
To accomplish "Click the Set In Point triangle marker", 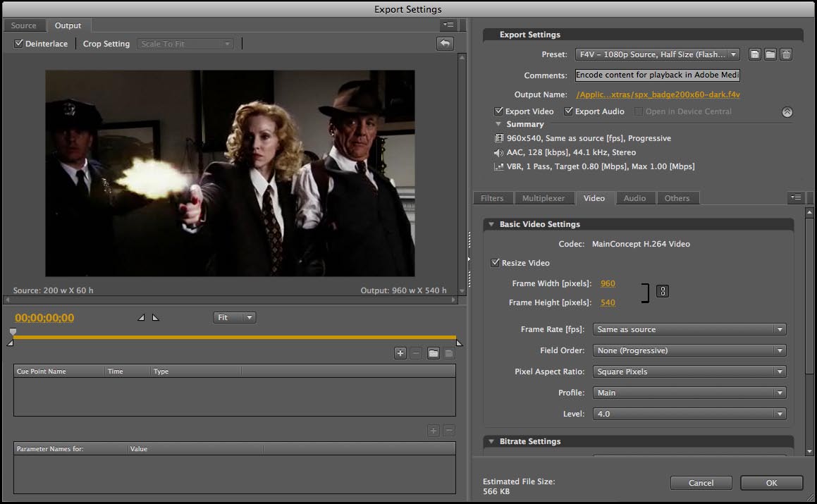I will point(141,318).
